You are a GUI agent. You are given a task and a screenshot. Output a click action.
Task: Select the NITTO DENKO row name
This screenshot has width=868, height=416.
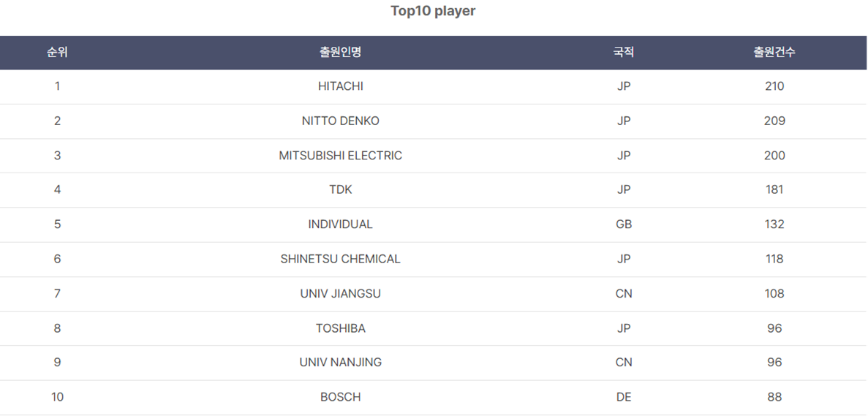(340, 121)
